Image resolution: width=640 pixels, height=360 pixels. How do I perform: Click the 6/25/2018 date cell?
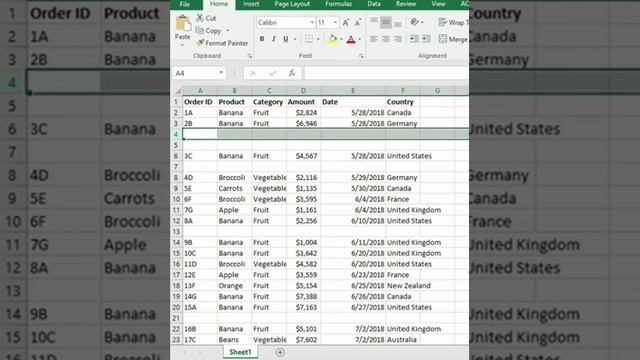pyautogui.click(x=353, y=286)
